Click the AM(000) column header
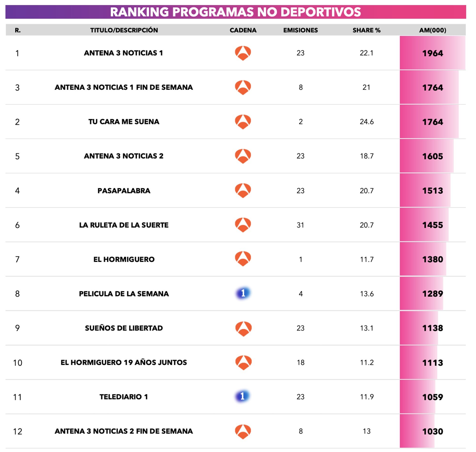 coord(432,30)
